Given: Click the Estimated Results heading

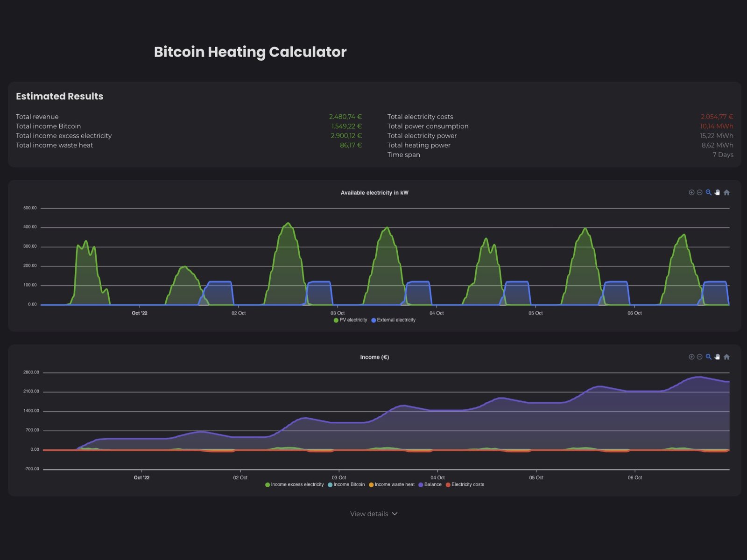Looking at the screenshot, I should [60, 96].
